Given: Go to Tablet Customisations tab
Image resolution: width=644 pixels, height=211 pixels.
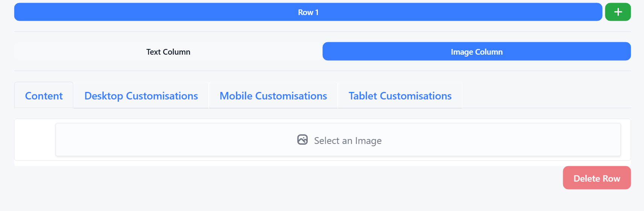Looking at the screenshot, I should click(400, 96).
